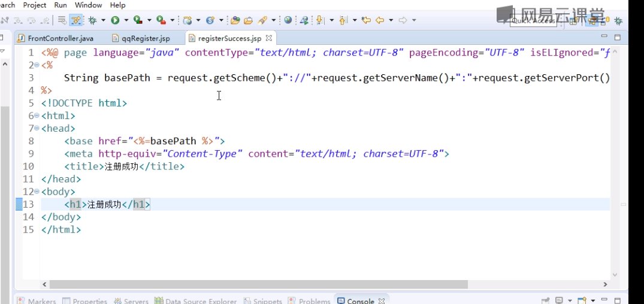Click the Step Into debug icon

point(17,20)
